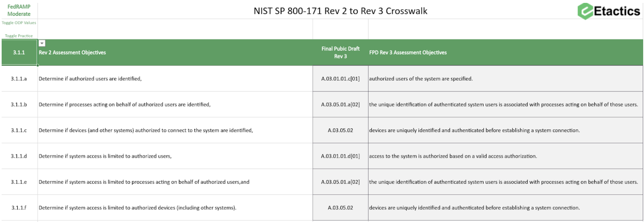Screen dimensions: 644x222
Task: Select A.03.05.02 in row 3.1.1.c
Action: [341, 130]
